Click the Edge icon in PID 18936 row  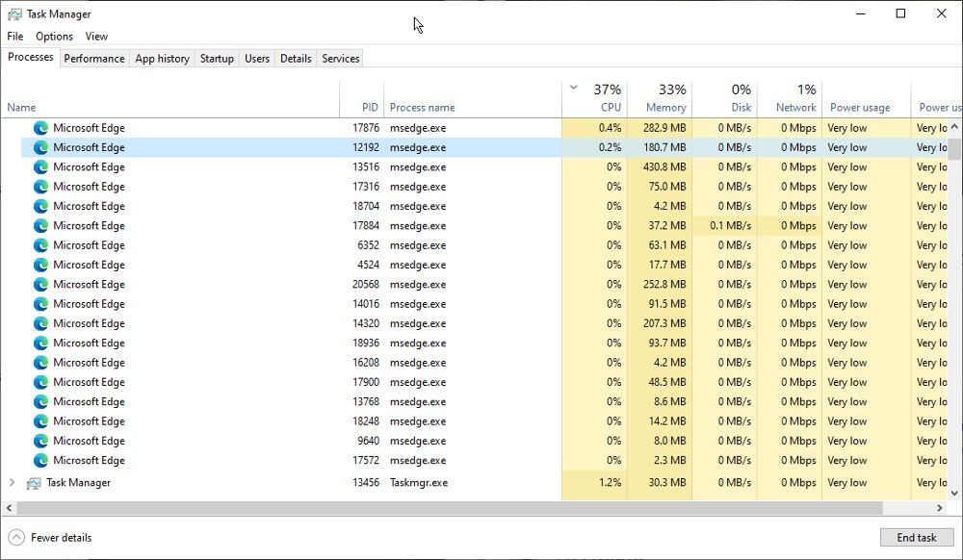tap(40, 344)
